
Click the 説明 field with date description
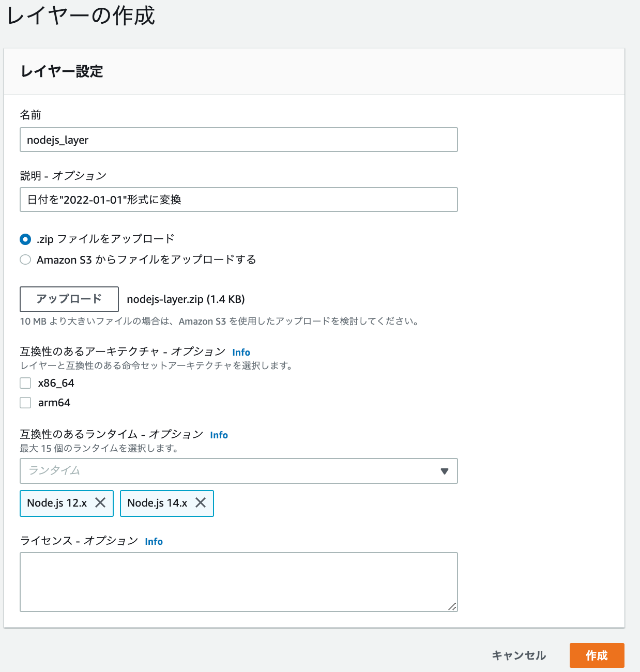pos(238,199)
